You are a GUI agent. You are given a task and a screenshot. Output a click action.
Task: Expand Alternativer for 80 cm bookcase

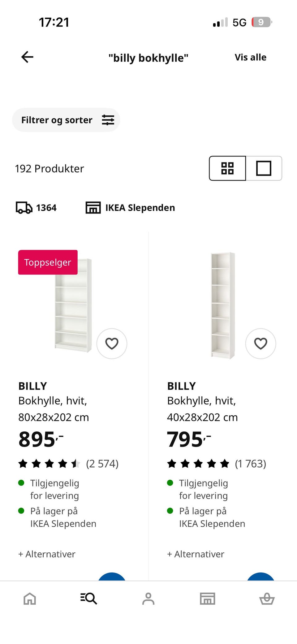(x=47, y=554)
